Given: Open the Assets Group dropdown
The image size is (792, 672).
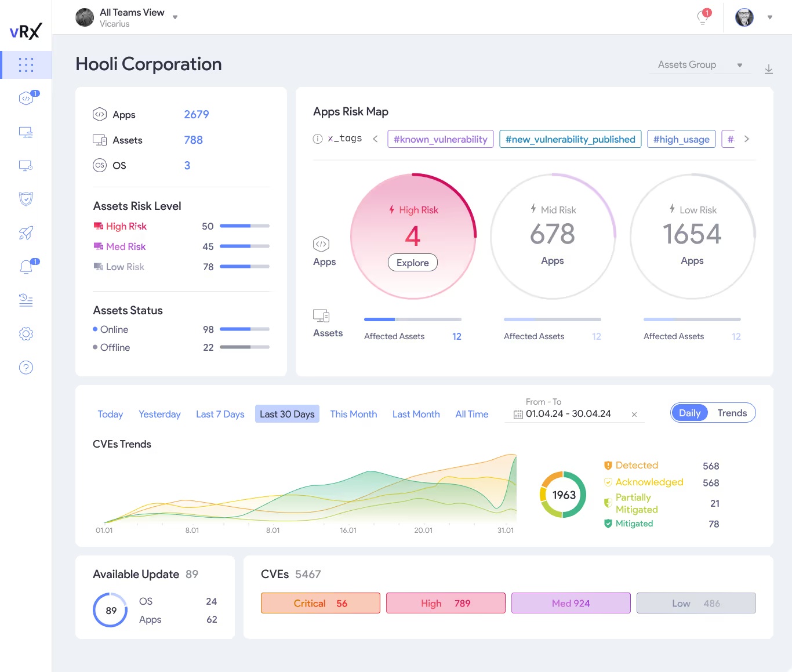Looking at the screenshot, I should coord(700,65).
